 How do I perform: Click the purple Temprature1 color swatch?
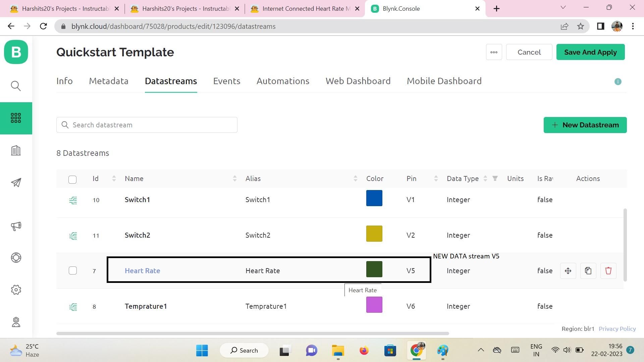coord(374,305)
